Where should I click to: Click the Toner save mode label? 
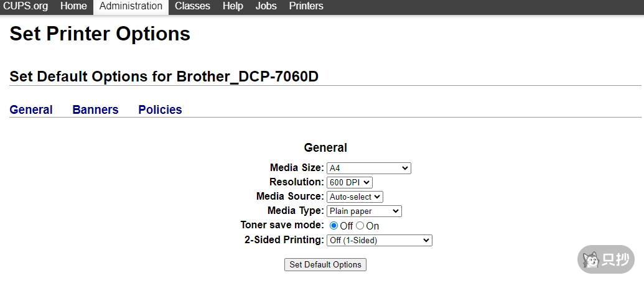[x=282, y=225]
